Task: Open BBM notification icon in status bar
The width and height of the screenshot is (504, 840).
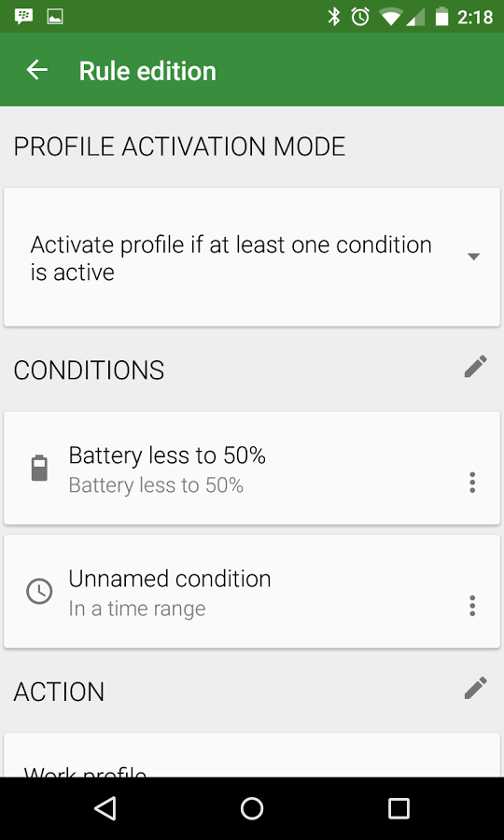Action: (23, 17)
